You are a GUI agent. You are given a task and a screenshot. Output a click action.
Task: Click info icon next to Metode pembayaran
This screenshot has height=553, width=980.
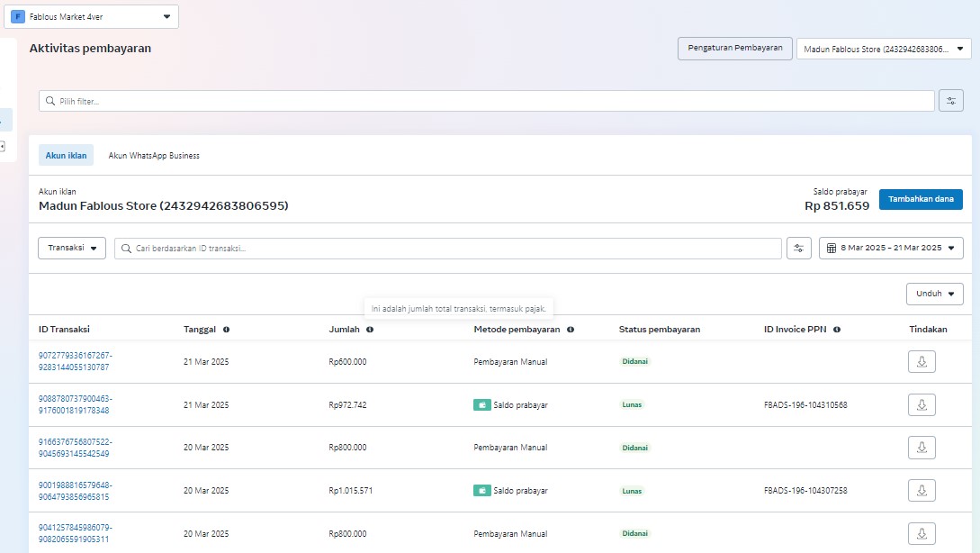click(x=571, y=330)
